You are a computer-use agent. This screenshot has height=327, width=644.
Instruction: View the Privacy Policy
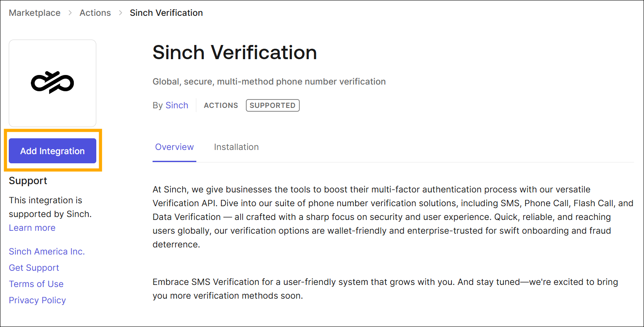click(37, 300)
